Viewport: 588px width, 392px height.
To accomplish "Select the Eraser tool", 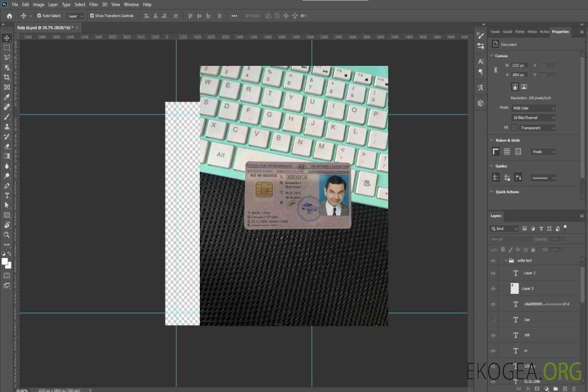I will [7, 146].
